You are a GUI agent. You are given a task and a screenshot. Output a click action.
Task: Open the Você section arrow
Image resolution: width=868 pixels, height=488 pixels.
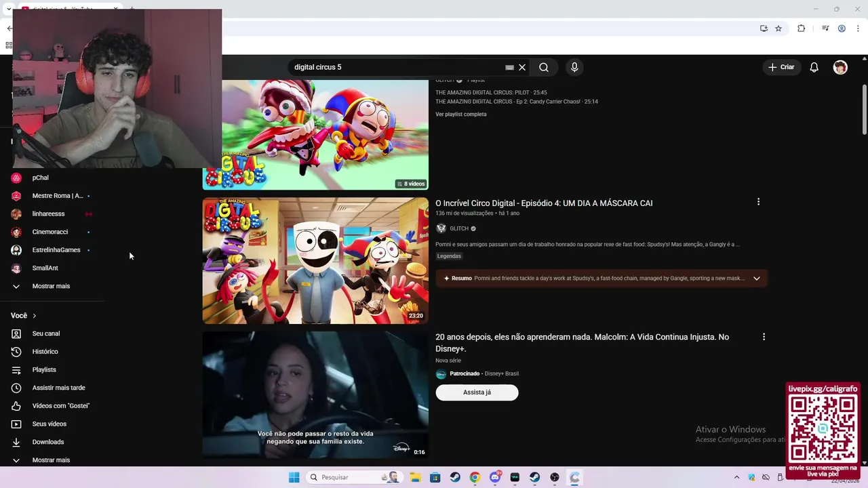pyautogui.click(x=34, y=316)
